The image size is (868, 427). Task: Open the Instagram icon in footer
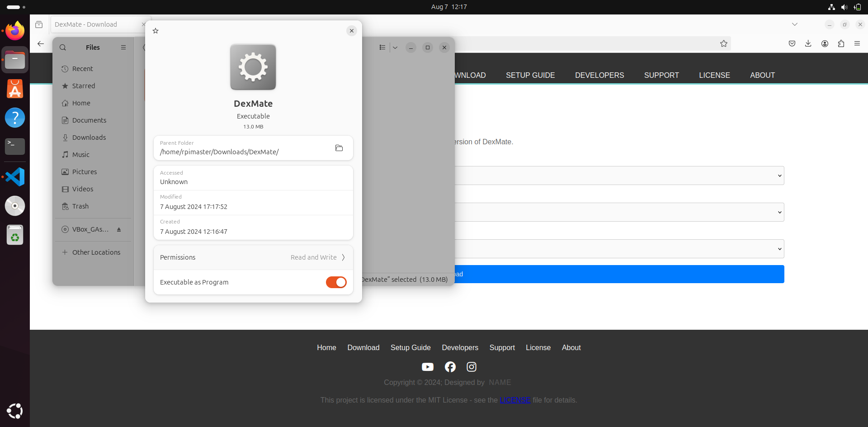[x=472, y=367]
